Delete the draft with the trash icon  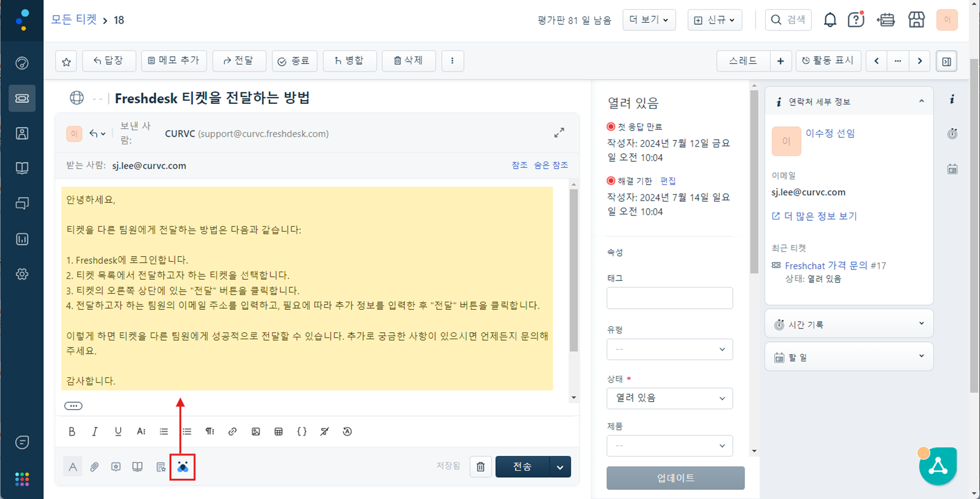click(481, 467)
